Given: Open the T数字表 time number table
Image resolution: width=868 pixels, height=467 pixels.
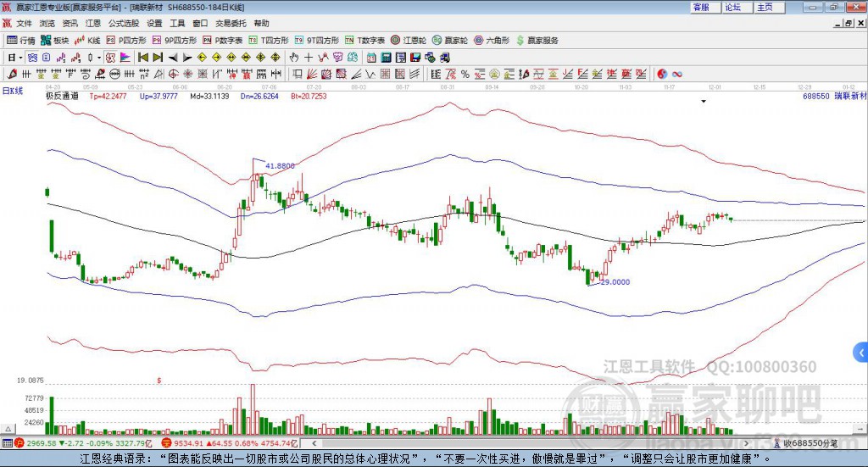Looking at the screenshot, I should coord(364,41).
